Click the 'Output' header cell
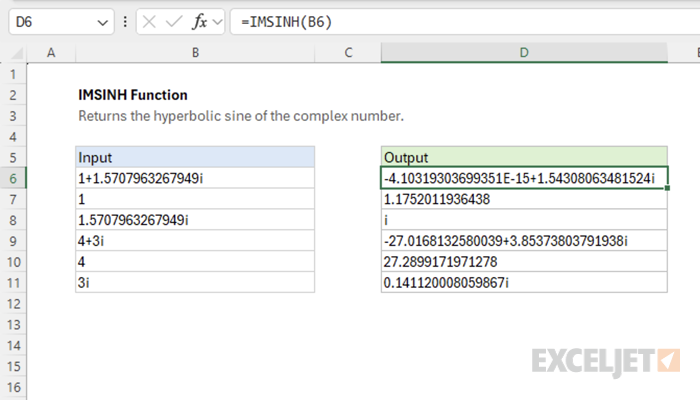 (x=524, y=157)
